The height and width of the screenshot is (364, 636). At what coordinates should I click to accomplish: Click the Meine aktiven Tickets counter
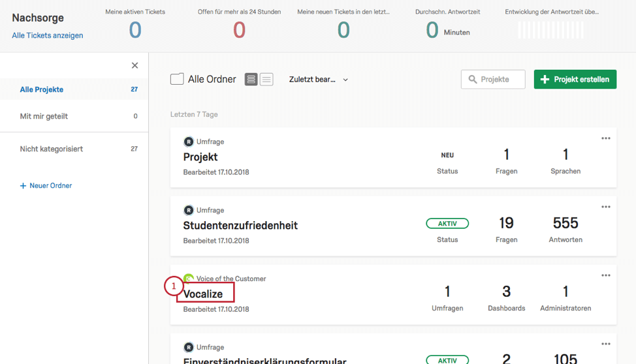(135, 30)
